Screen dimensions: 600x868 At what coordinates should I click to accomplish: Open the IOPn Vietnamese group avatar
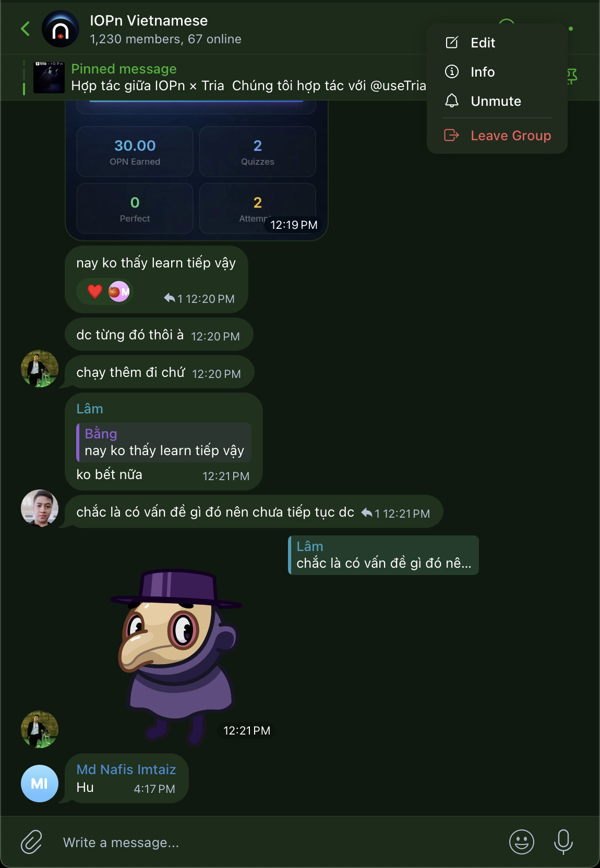pyautogui.click(x=61, y=29)
